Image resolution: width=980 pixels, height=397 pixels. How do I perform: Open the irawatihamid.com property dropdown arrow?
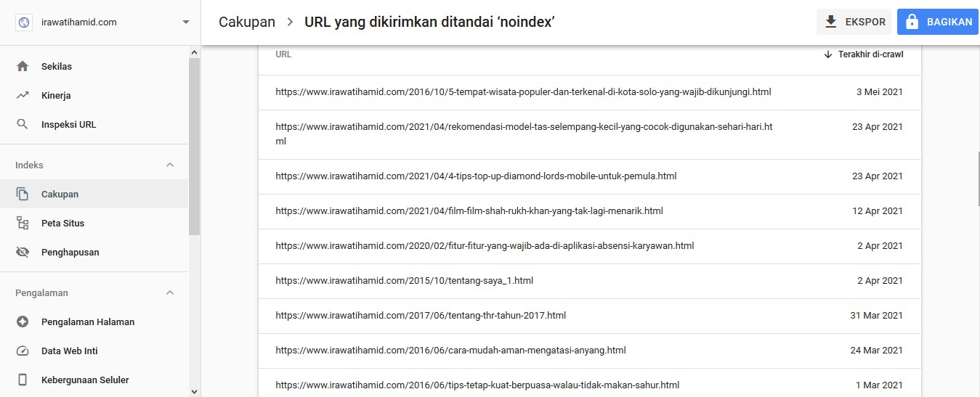click(186, 22)
